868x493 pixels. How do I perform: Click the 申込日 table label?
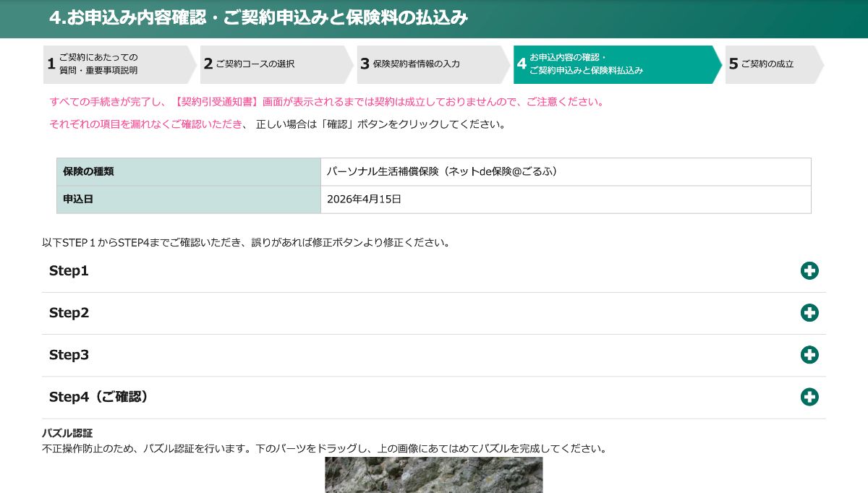point(78,200)
